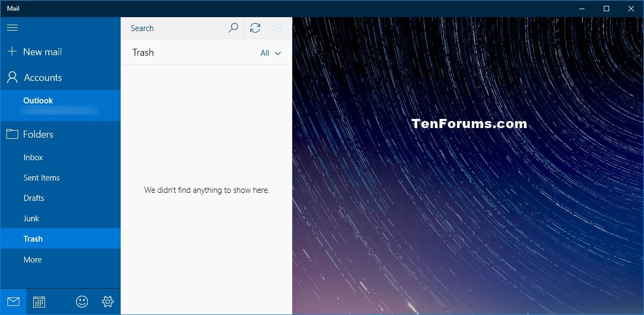Select the Outlook account
This screenshot has height=315, width=644.
pos(60,105)
